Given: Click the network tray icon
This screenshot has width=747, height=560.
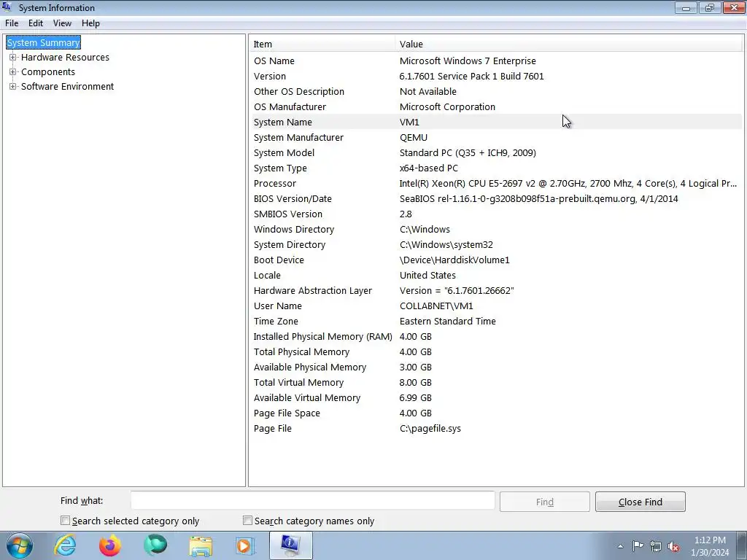Looking at the screenshot, I should pyautogui.click(x=656, y=546).
